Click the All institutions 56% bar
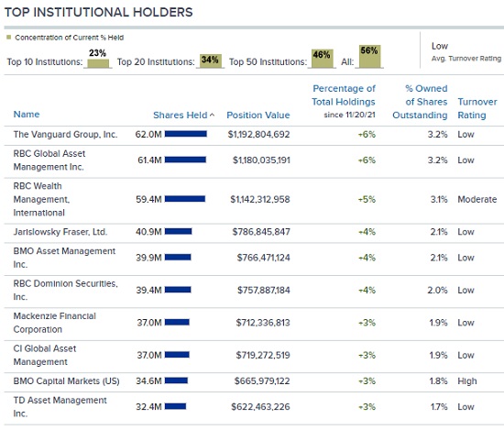The image size is (504, 430). coord(369,56)
